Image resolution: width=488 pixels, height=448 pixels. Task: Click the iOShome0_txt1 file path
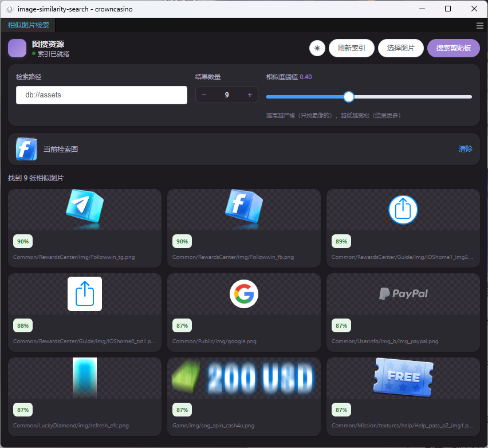(x=84, y=341)
